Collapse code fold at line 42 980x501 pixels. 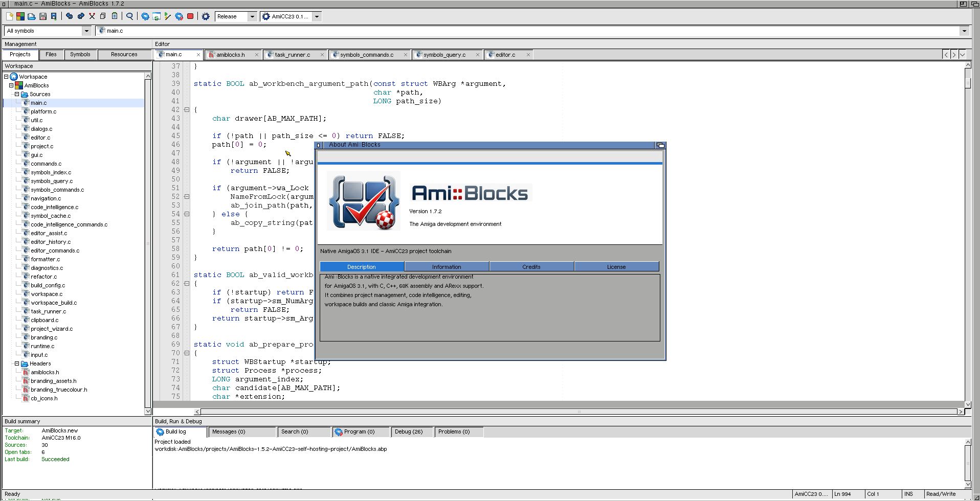pos(187,110)
